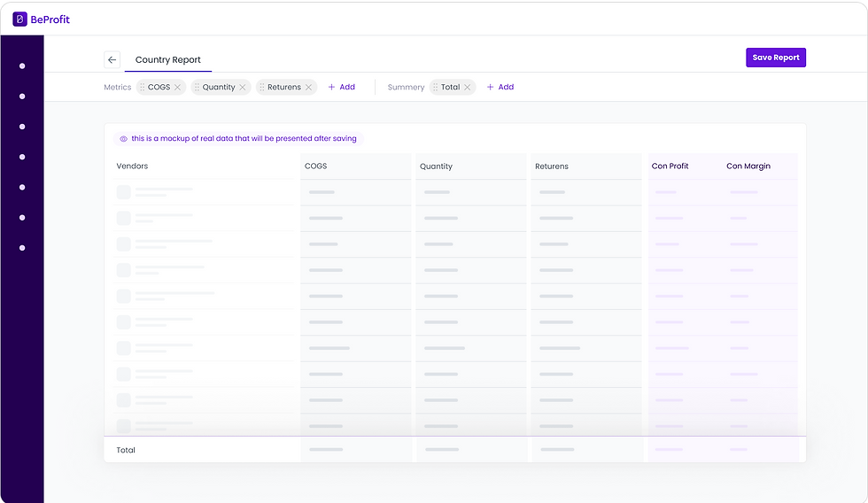Open the sixth sidebar dot item

(22, 218)
